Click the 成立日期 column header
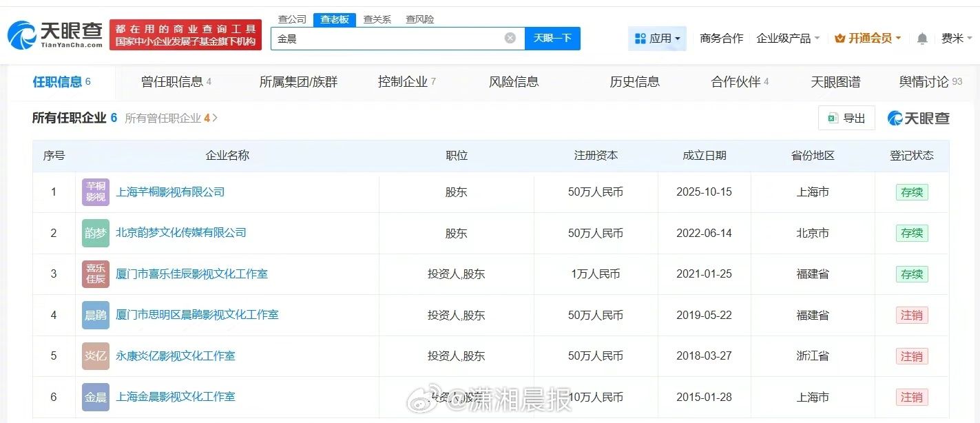Screen dimensions: 980x423 704,156
